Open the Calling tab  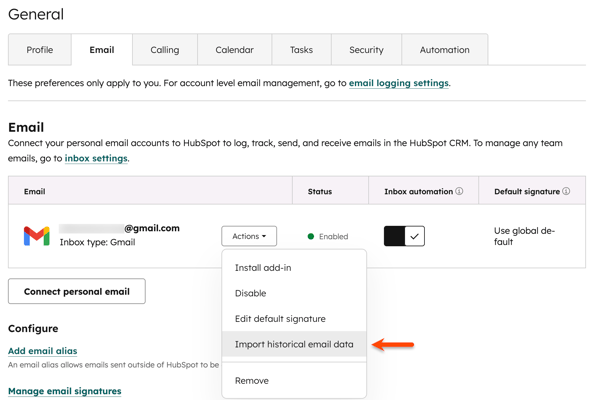(165, 50)
